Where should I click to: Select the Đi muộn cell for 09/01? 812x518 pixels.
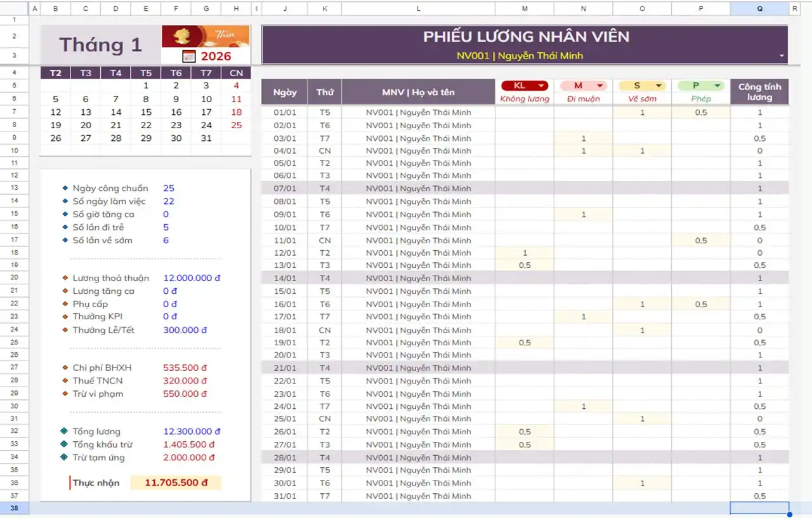coord(583,215)
